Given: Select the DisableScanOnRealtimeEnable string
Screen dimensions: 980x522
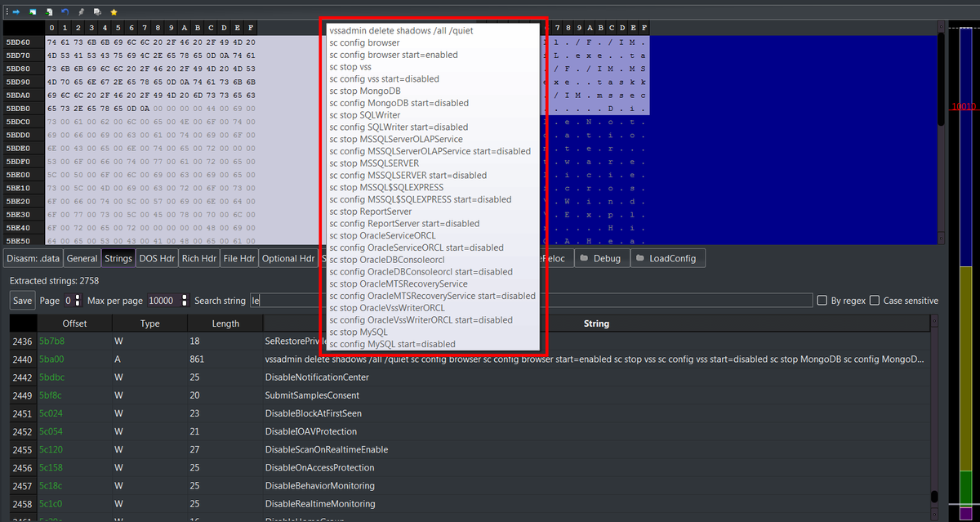Looking at the screenshot, I should tap(326, 449).
